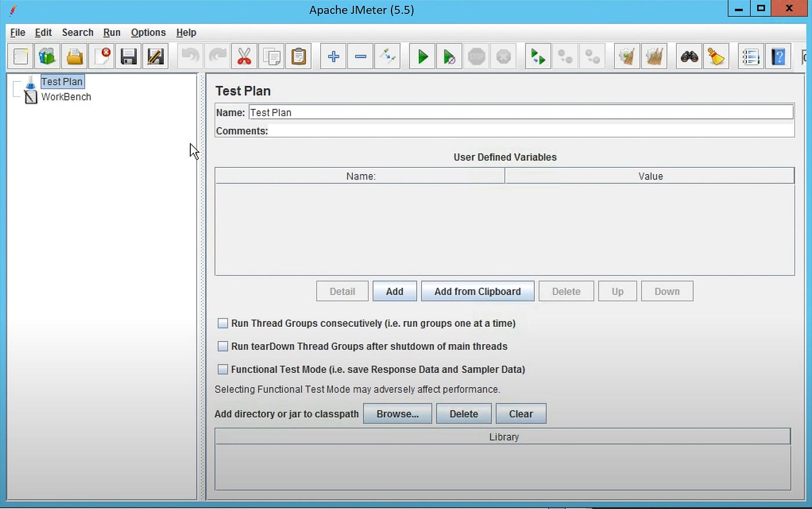Open the Templates icon in toolbar
This screenshot has width=812, height=509.
[x=48, y=56]
